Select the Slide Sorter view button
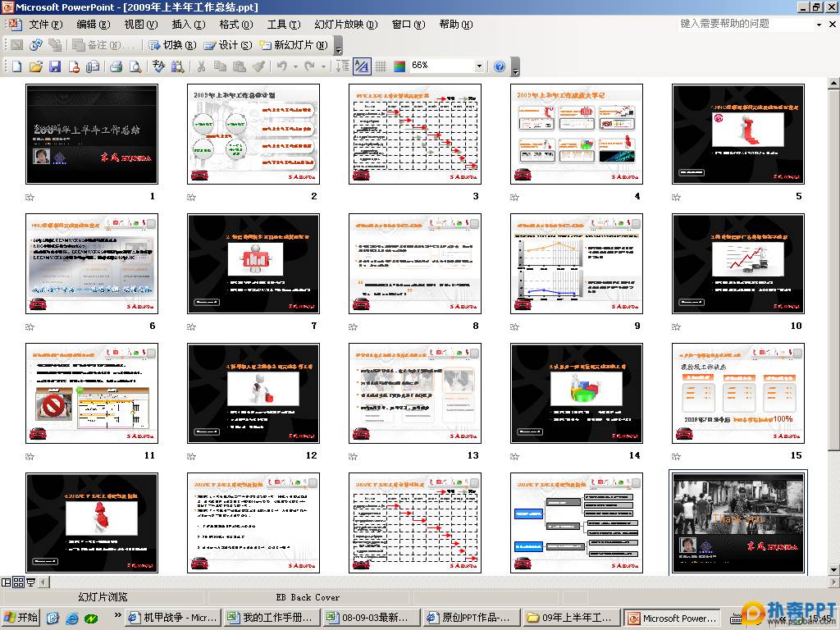The height and width of the screenshot is (630, 840). pos(19,582)
